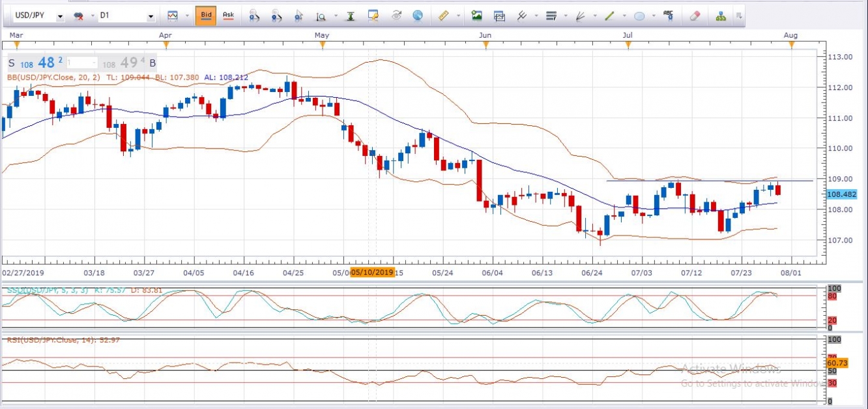The width and height of the screenshot is (868, 409).
Task: Click the RSI(USD/JPY.Close, 14) indicator label
Action: coord(50,340)
